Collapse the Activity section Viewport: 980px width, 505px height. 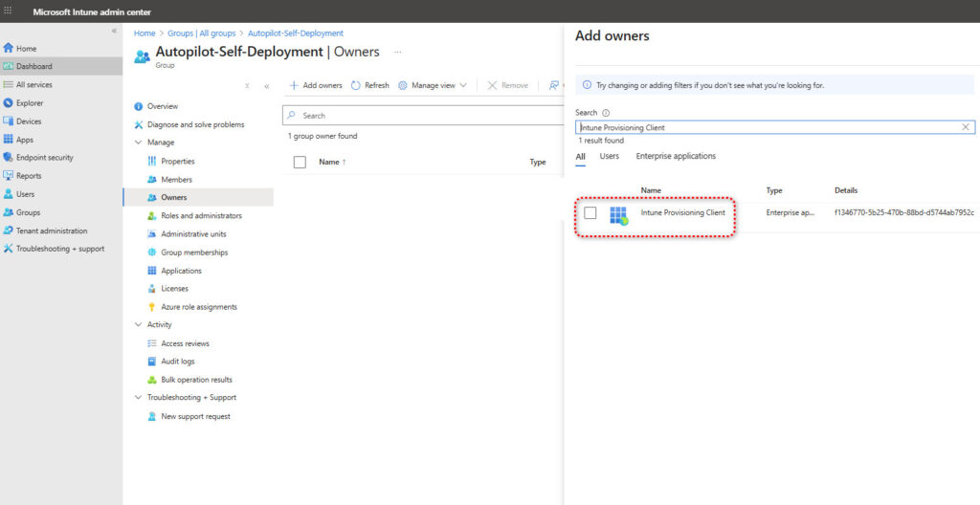140,325
